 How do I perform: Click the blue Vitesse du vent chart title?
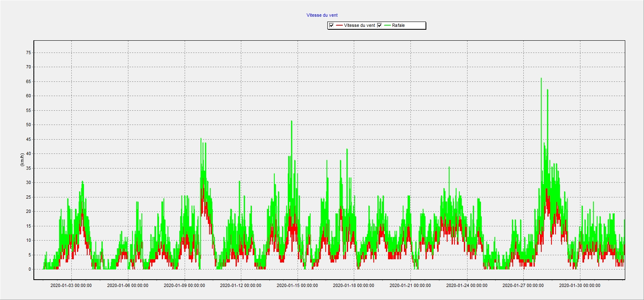pos(322,15)
